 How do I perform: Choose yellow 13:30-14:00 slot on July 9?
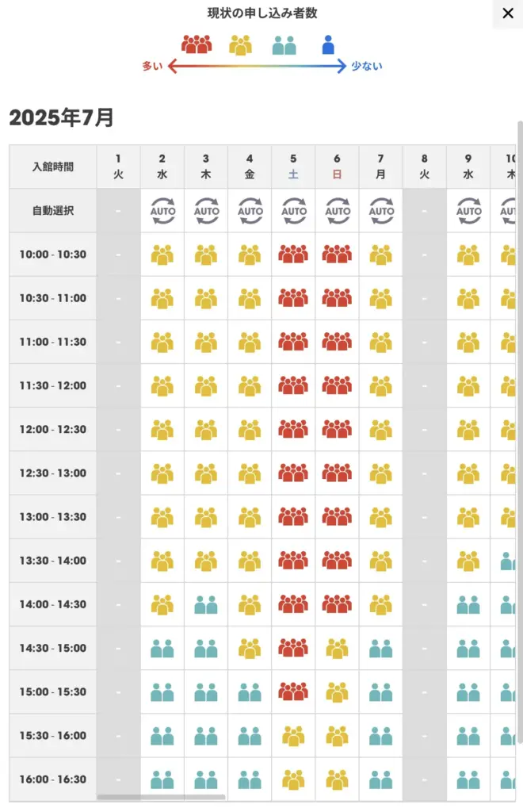pyautogui.click(x=468, y=561)
